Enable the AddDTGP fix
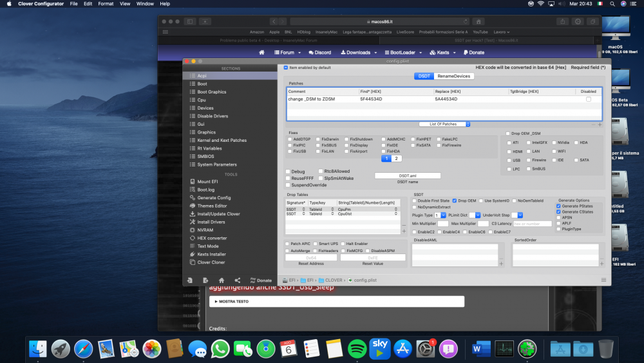 click(290, 139)
